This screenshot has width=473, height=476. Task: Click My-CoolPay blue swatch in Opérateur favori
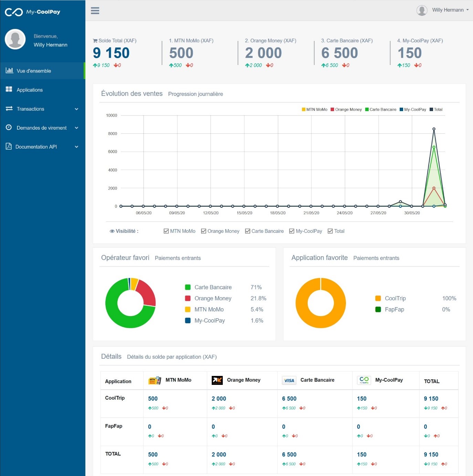(x=188, y=320)
